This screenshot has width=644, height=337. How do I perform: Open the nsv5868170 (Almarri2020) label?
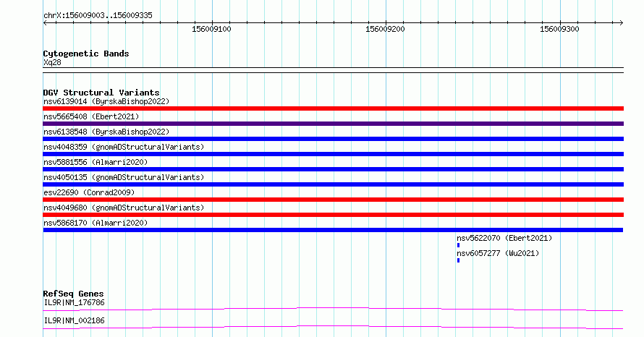[x=96, y=223]
